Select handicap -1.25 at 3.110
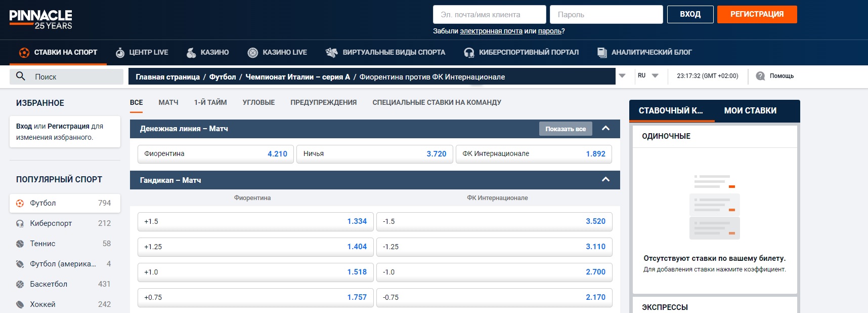The height and width of the screenshot is (313, 868). (494, 247)
